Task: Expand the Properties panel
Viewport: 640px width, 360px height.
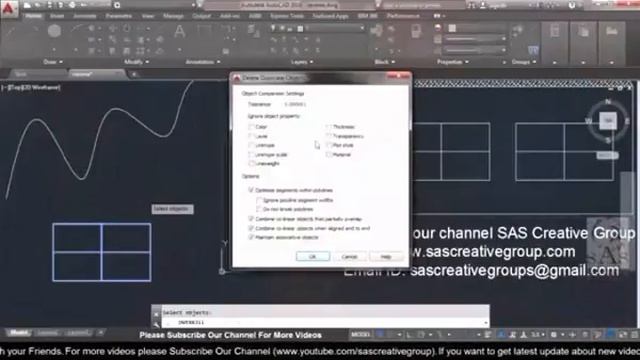Action: [452, 62]
